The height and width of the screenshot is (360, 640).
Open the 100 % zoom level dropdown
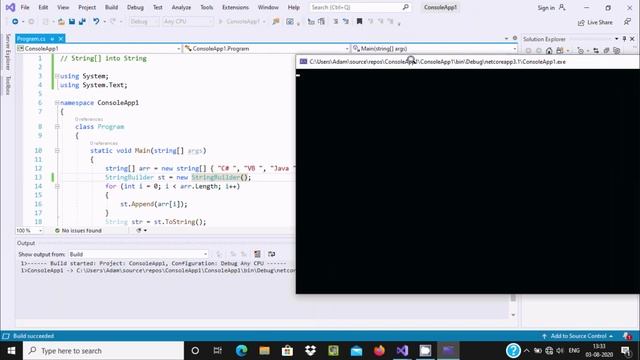tap(29, 231)
